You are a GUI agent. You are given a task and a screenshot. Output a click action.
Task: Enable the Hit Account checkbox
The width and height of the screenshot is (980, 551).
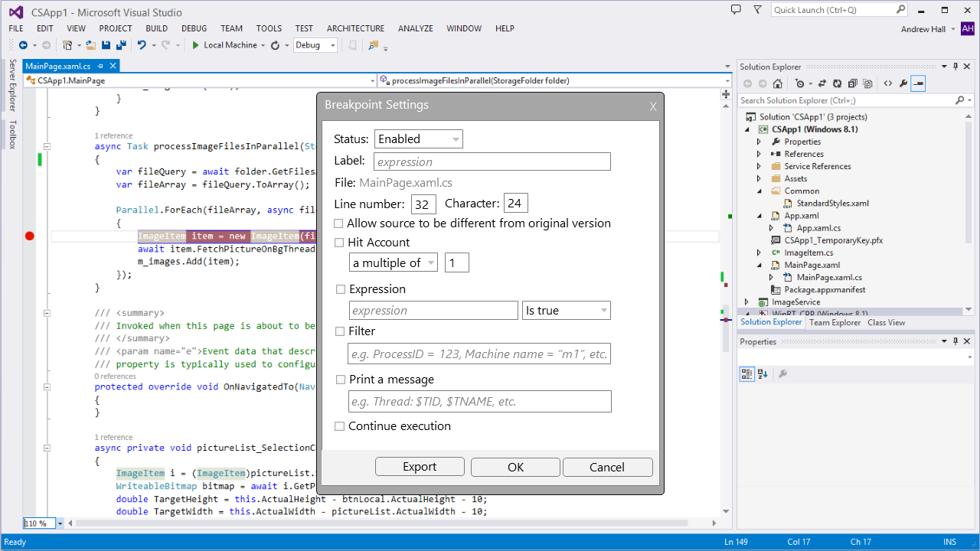[x=340, y=243]
